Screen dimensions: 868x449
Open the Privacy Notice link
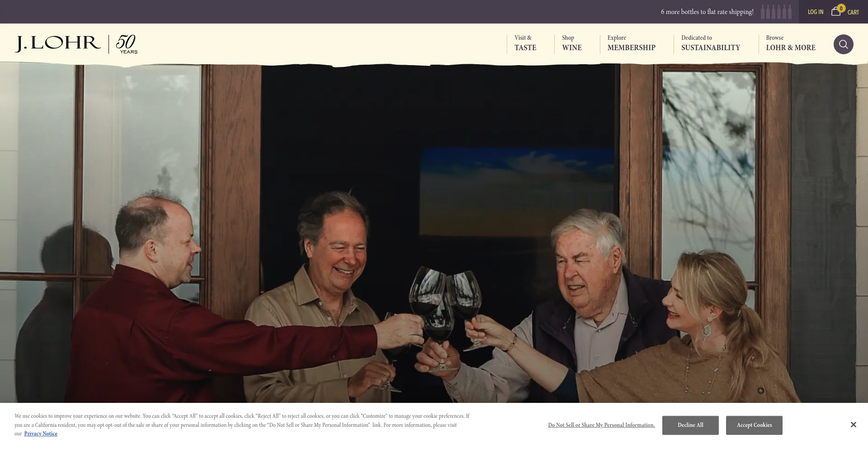(x=41, y=434)
